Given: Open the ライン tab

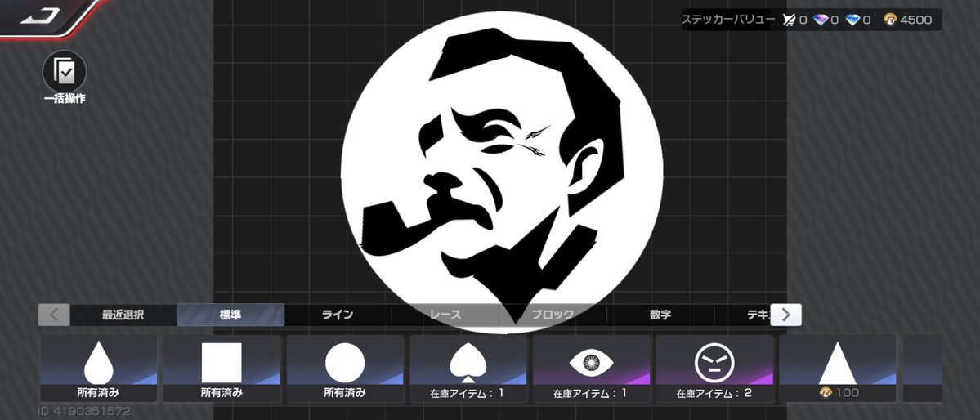Looking at the screenshot, I should tap(338, 315).
